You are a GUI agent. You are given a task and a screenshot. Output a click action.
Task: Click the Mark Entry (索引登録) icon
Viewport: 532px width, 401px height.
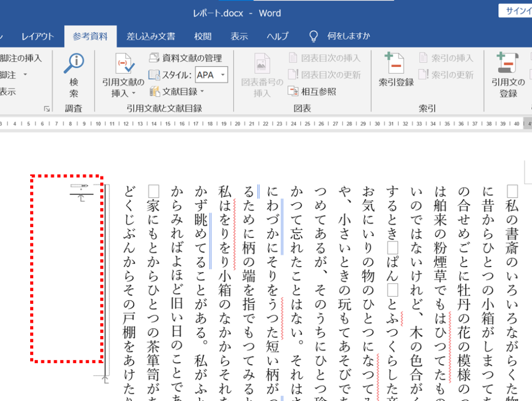pyautogui.click(x=395, y=63)
